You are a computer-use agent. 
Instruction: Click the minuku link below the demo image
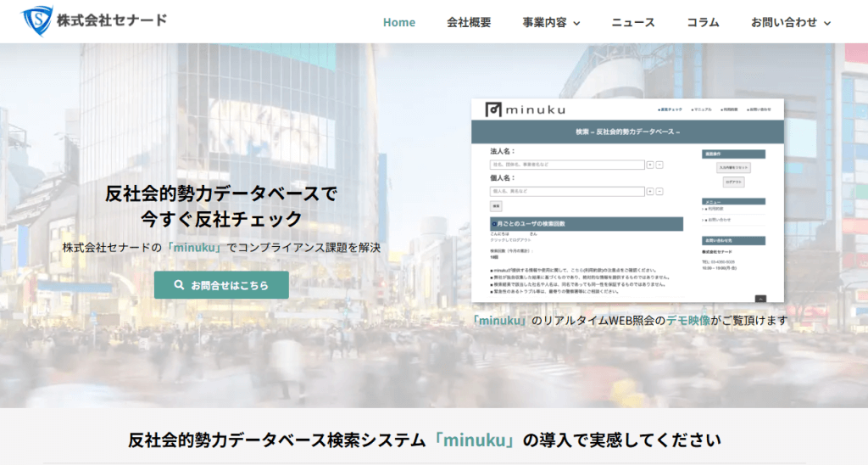500,321
